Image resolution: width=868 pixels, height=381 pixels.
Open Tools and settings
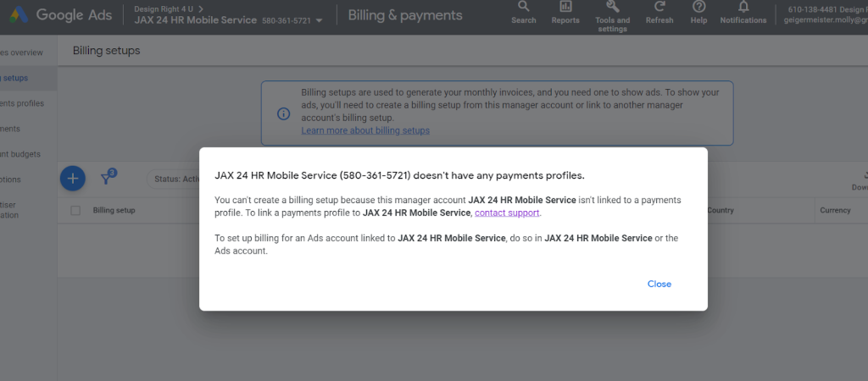click(x=612, y=17)
